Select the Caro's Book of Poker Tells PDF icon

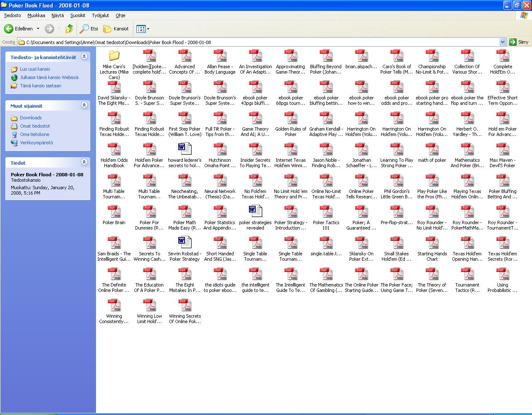[x=397, y=56]
